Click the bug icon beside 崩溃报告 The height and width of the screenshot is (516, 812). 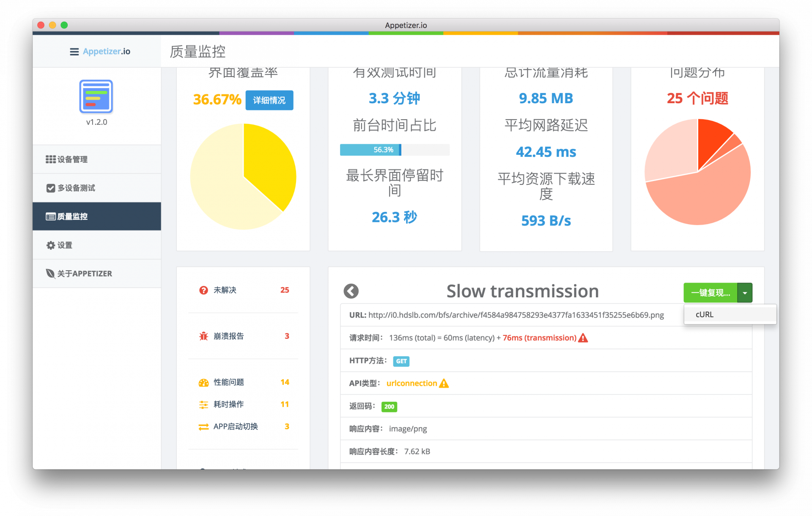203,336
